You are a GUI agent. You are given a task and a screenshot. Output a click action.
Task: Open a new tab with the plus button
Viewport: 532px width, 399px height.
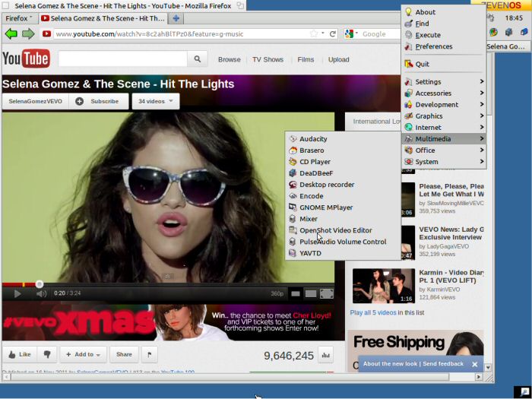tap(176, 18)
